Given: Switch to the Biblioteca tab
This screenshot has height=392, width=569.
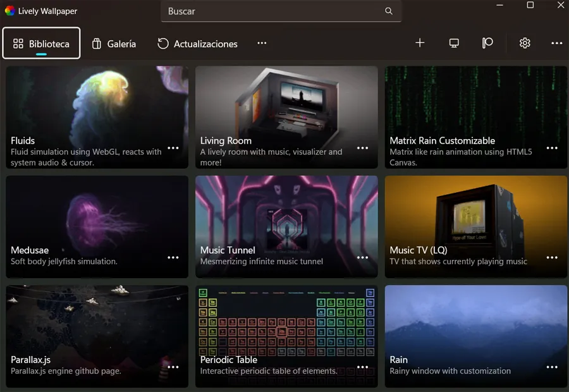Looking at the screenshot, I should tap(42, 44).
